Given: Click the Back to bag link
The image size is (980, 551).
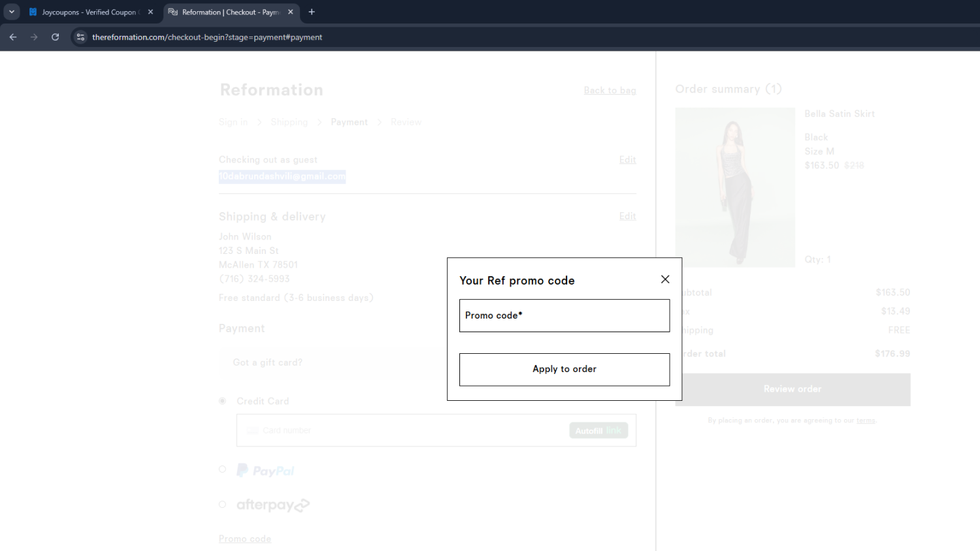Looking at the screenshot, I should click(610, 91).
